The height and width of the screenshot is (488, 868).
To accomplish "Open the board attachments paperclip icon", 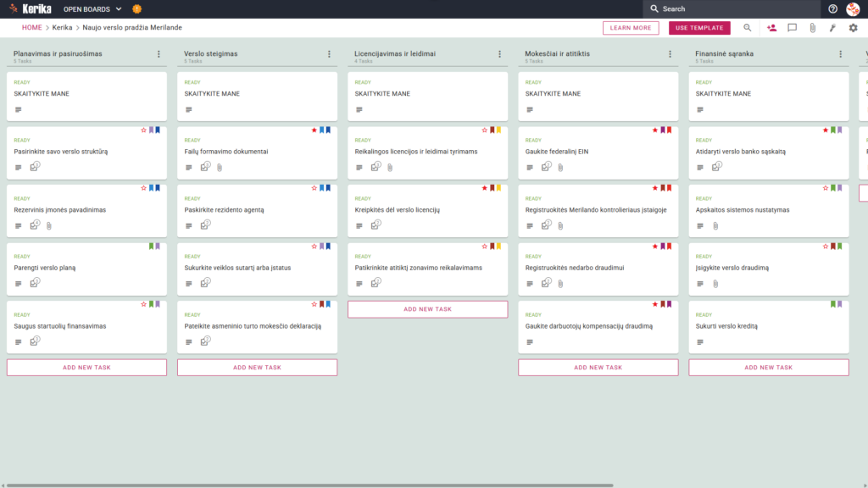I will [x=813, y=28].
